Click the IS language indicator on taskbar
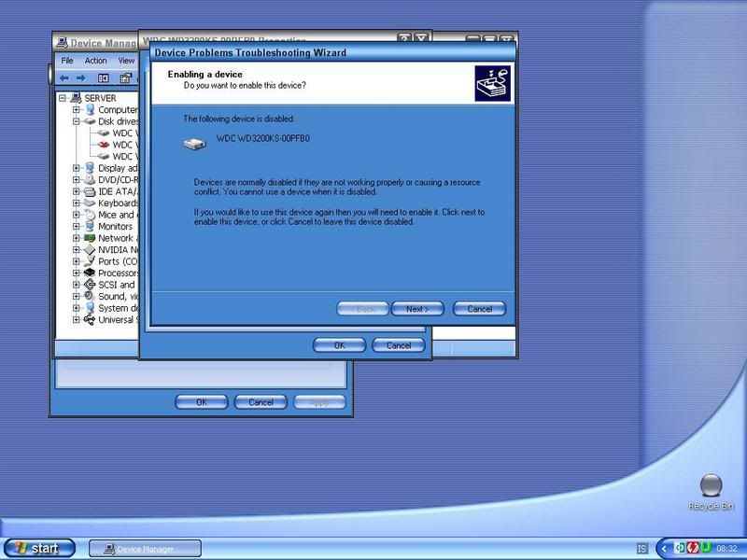This screenshot has height=560, width=747. 642,548
